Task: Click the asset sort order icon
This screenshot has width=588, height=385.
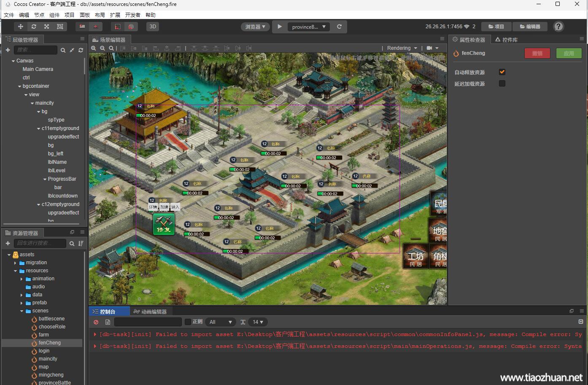Action: [81, 243]
